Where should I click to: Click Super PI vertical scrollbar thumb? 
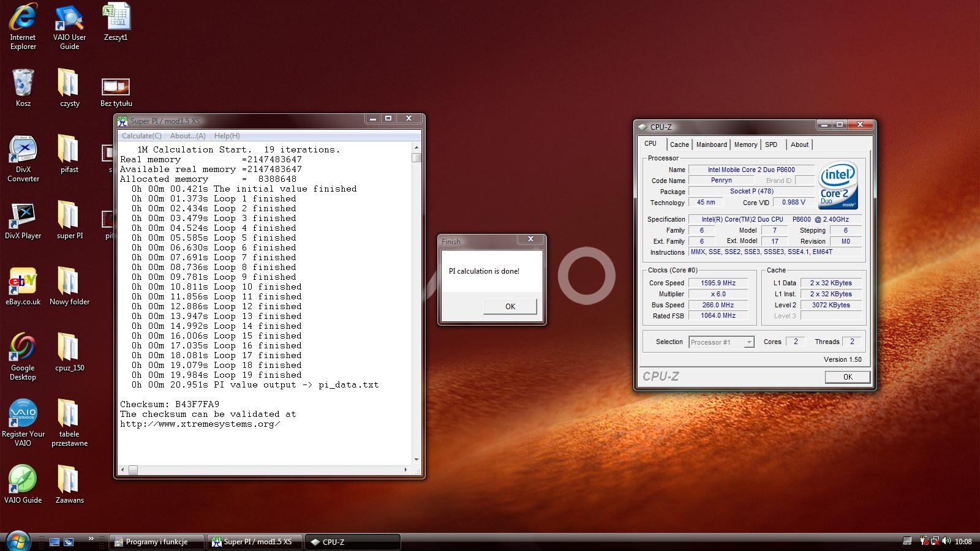click(417, 158)
